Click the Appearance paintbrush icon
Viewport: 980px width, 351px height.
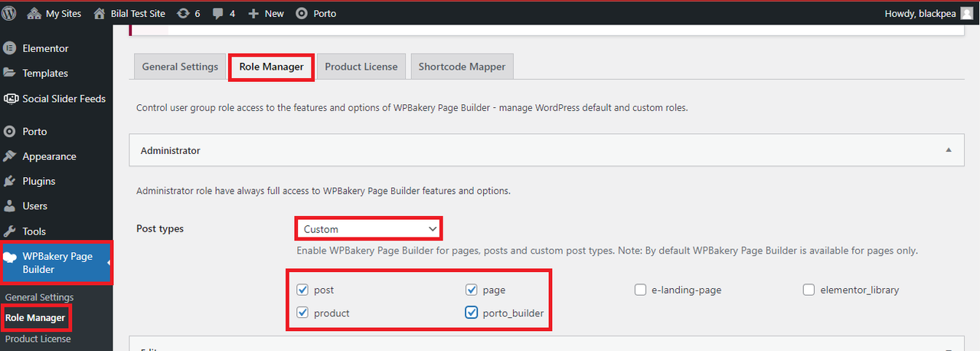coord(10,156)
